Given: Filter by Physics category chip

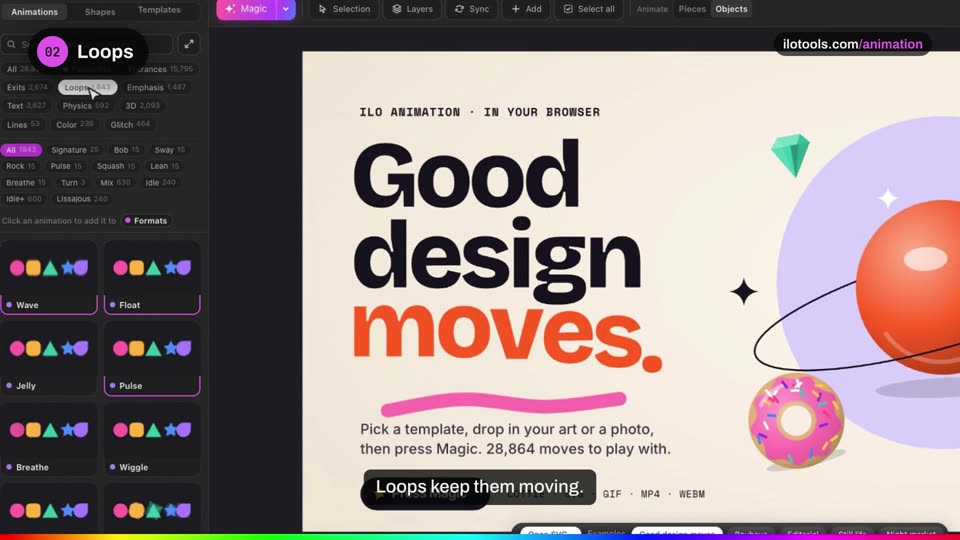Looking at the screenshot, I should (x=85, y=105).
